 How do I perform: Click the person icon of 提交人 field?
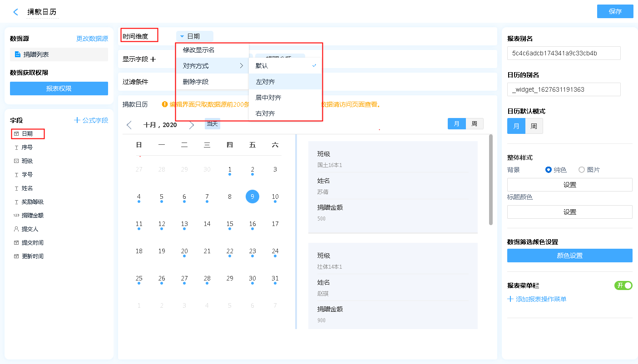(x=16, y=229)
